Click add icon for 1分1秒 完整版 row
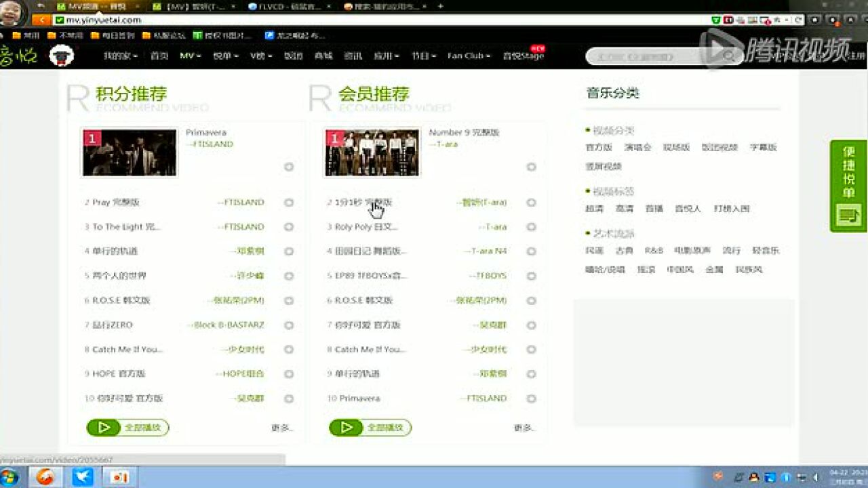The image size is (868, 488). coord(532,202)
